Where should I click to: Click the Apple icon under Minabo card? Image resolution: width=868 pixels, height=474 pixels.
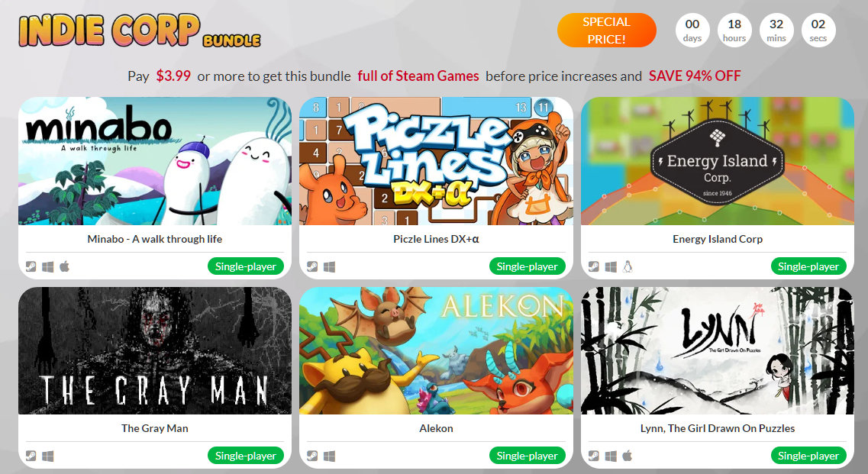click(65, 267)
